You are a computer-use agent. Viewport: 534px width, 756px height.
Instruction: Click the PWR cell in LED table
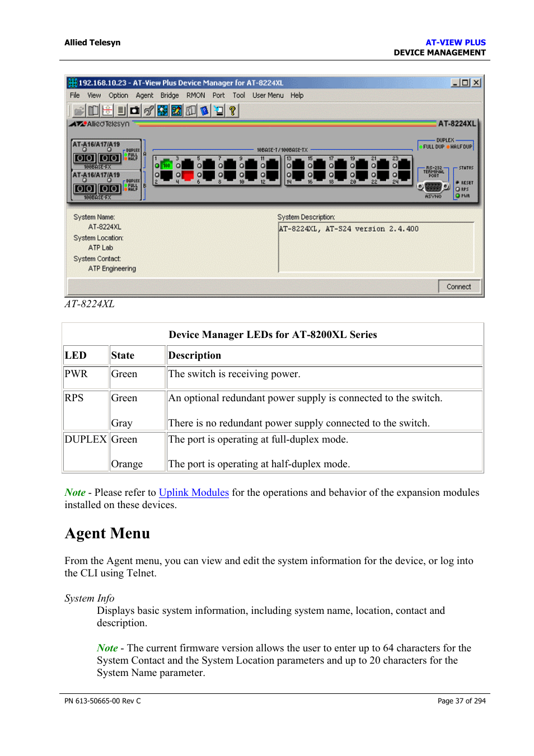[86, 378]
